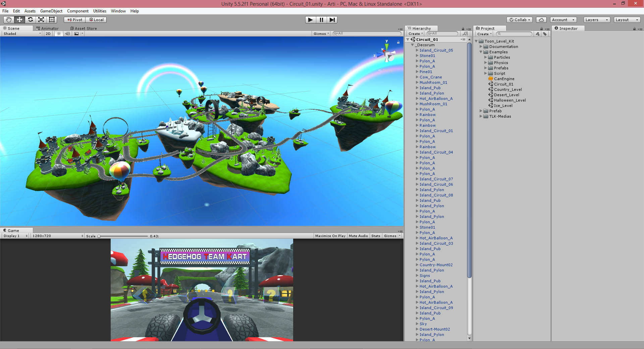Viewport: 644px width, 349px height.
Task: Expand Cow_Crane in Hierarchy
Action: (x=417, y=77)
